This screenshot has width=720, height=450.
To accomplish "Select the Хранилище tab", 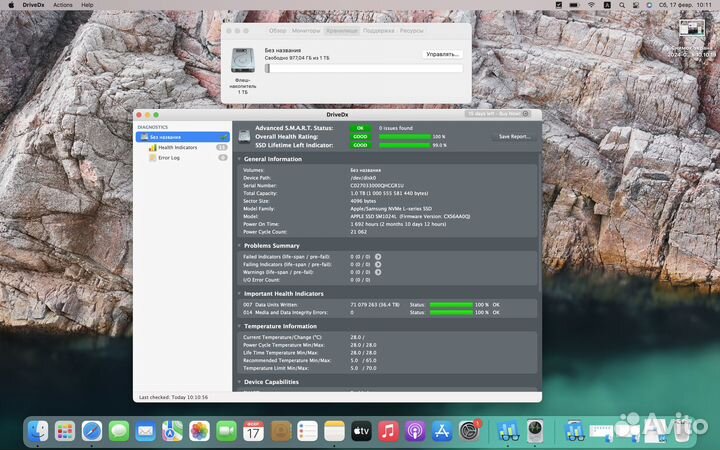I will click(342, 30).
